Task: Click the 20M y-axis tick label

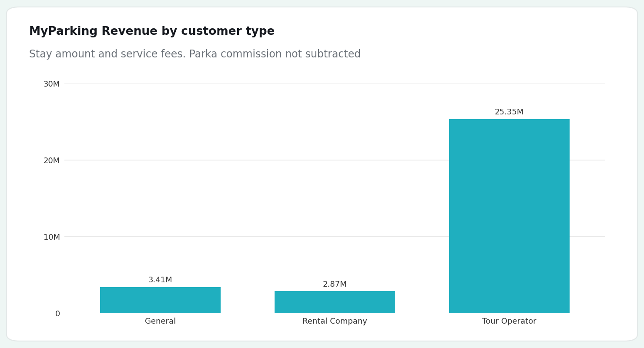Action: [51, 161]
